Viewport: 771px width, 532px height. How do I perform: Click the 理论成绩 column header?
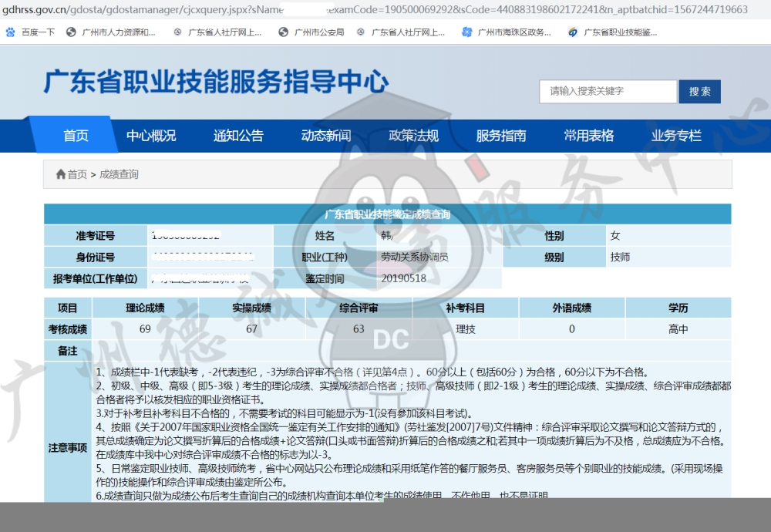(x=145, y=308)
